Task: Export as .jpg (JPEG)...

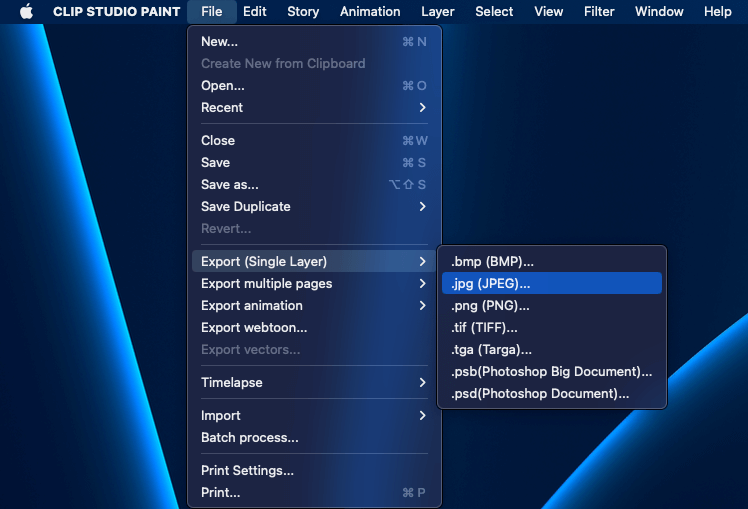Action: 551,283
